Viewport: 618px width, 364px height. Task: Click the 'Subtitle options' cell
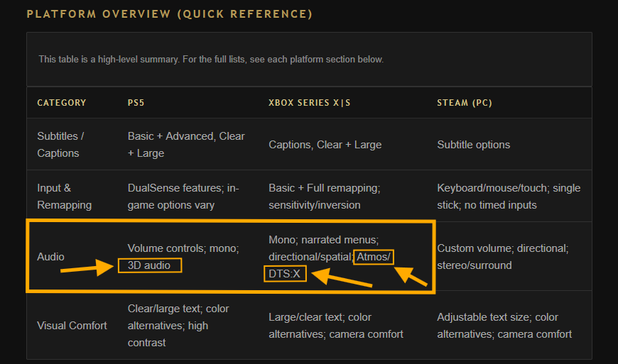(473, 145)
